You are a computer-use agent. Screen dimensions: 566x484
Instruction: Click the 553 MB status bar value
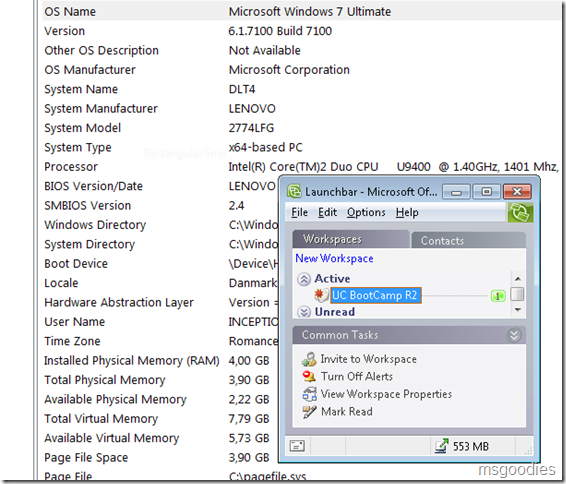pyautogui.click(x=471, y=446)
